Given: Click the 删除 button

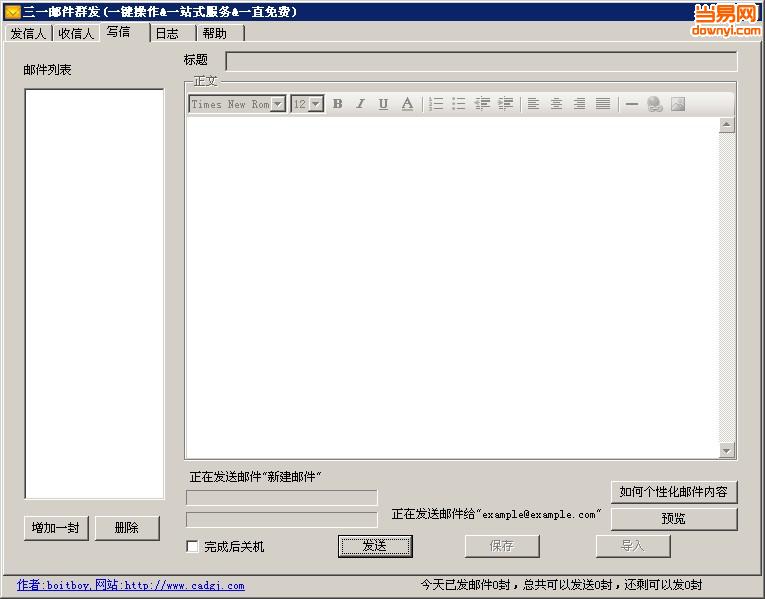Looking at the screenshot, I should 127,528.
